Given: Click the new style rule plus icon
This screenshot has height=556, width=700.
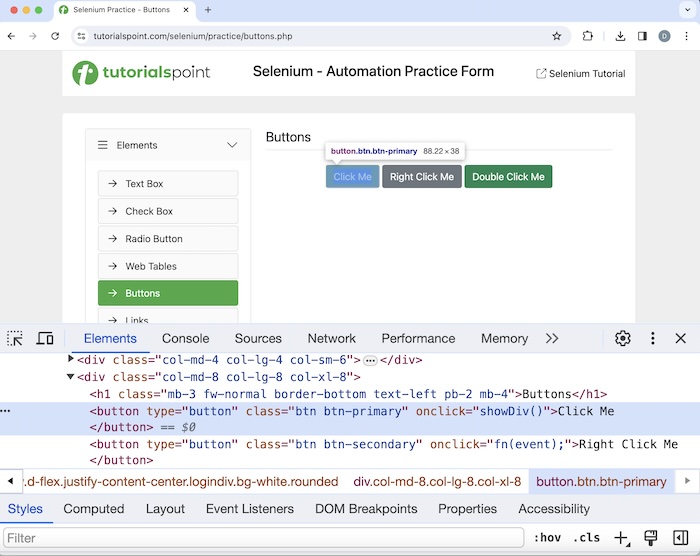Looking at the screenshot, I should [x=621, y=538].
